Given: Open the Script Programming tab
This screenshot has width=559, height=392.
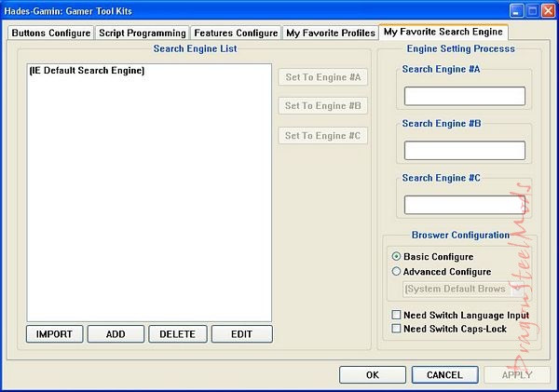Looking at the screenshot, I should tap(143, 33).
